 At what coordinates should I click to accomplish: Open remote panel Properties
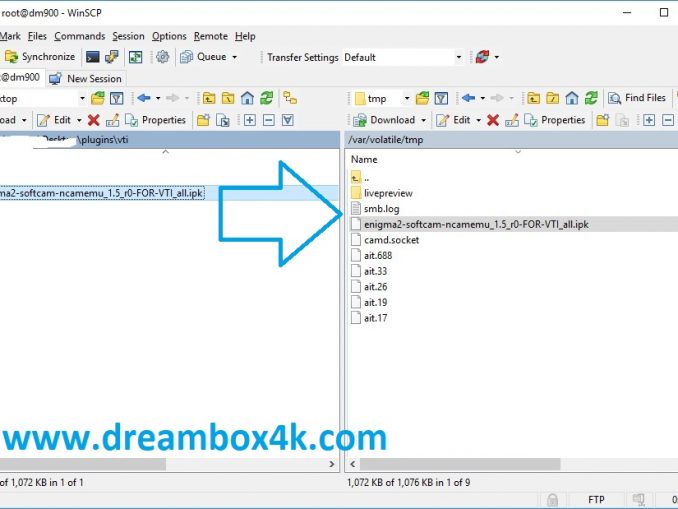[555, 120]
